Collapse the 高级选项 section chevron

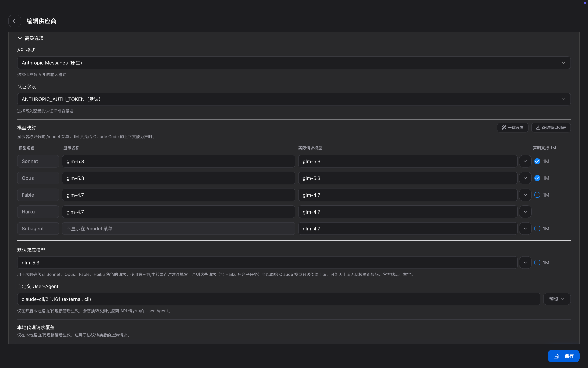click(20, 38)
